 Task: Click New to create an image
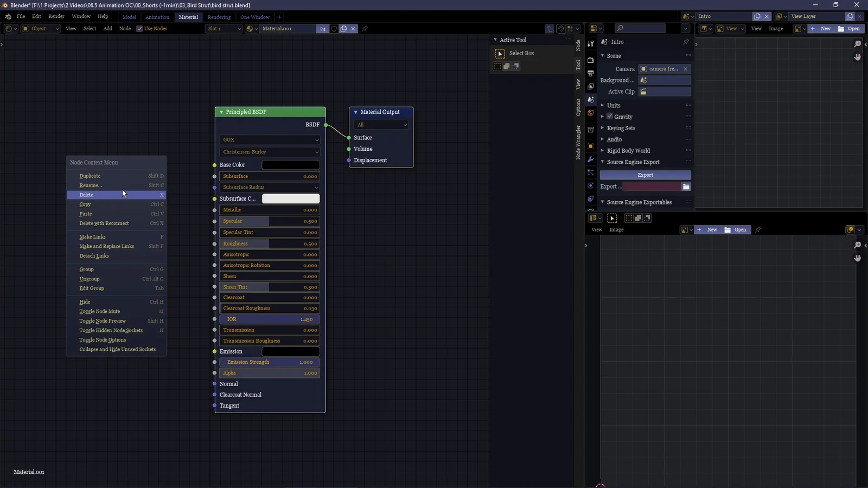click(x=711, y=229)
